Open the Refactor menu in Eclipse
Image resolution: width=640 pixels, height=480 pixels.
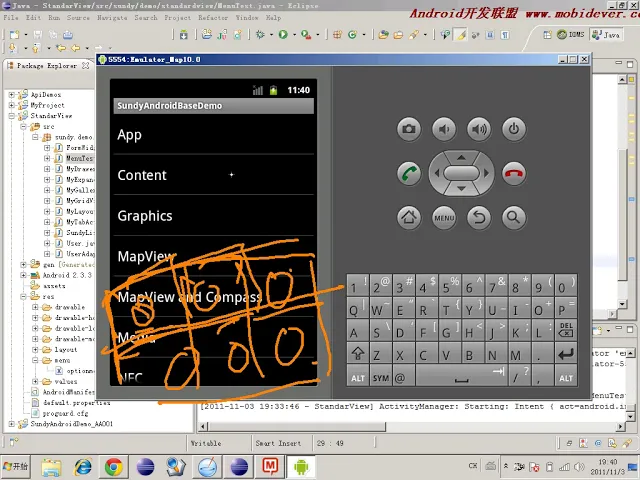click(x=213, y=18)
